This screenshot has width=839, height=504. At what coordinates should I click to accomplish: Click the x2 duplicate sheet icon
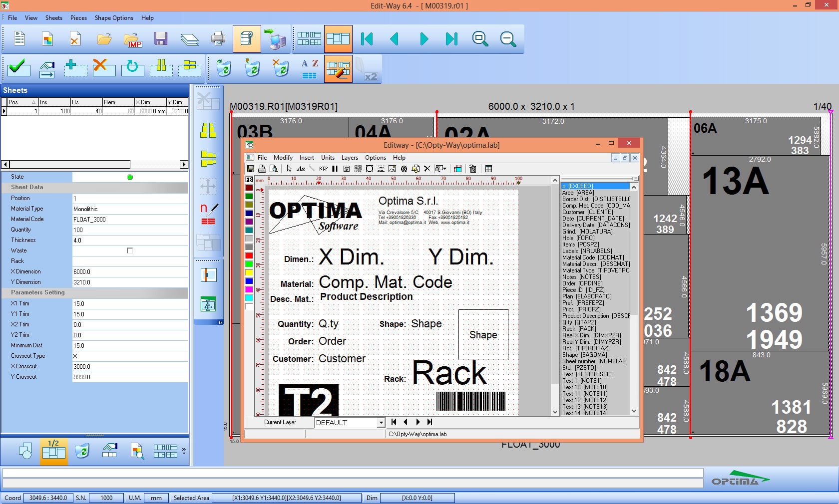[x=367, y=69]
